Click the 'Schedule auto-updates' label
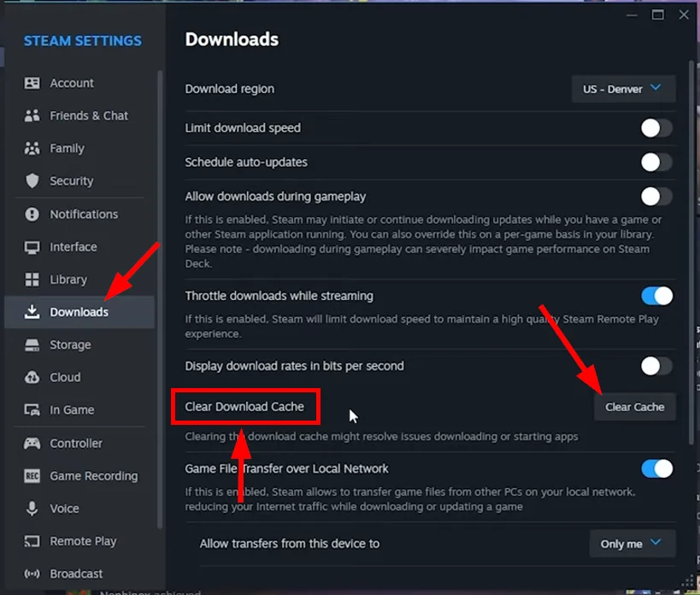 coord(246,162)
